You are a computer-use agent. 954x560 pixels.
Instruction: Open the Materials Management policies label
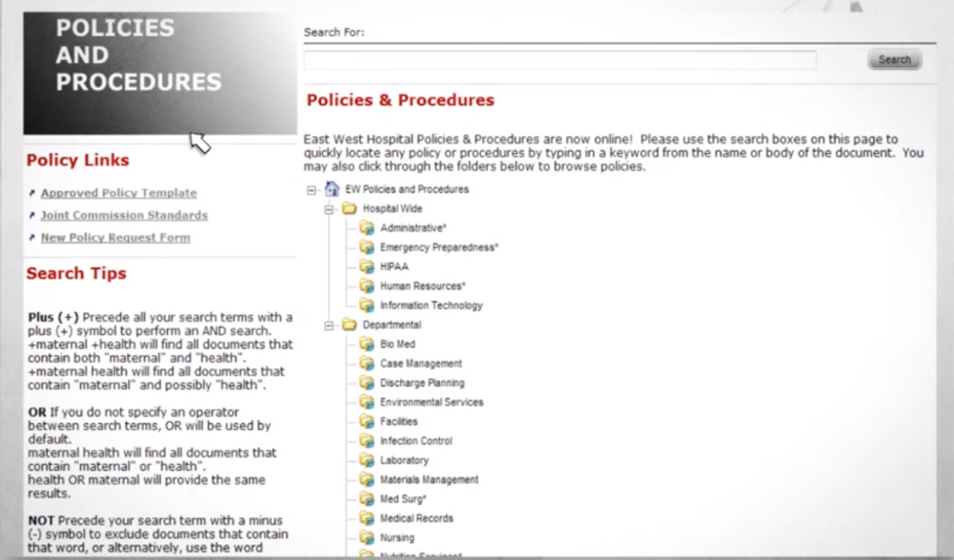click(429, 480)
